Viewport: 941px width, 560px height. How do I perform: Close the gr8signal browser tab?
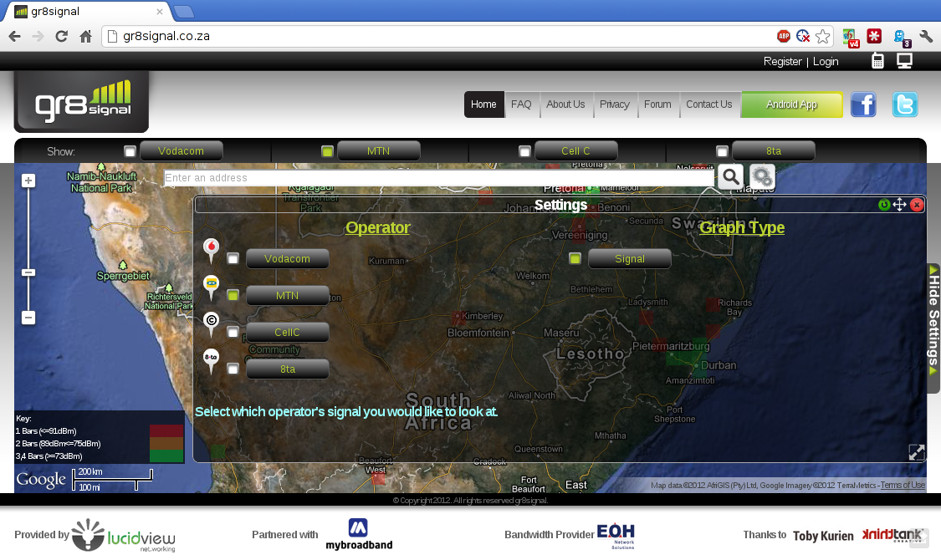(160, 12)
